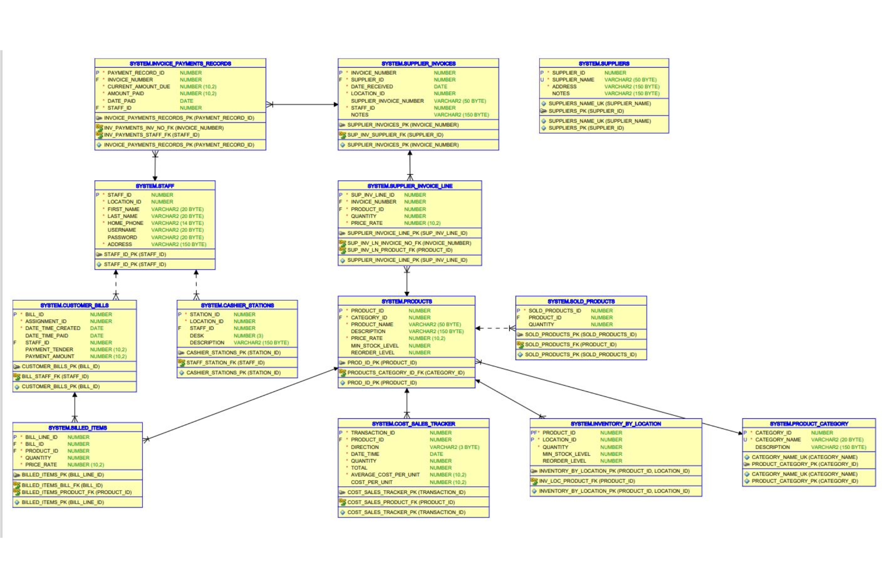Click diamond icon beside CATEGORY_NAME_UK in PRODUCT_CATEGORY
The image size is (882, 588).
747,457
